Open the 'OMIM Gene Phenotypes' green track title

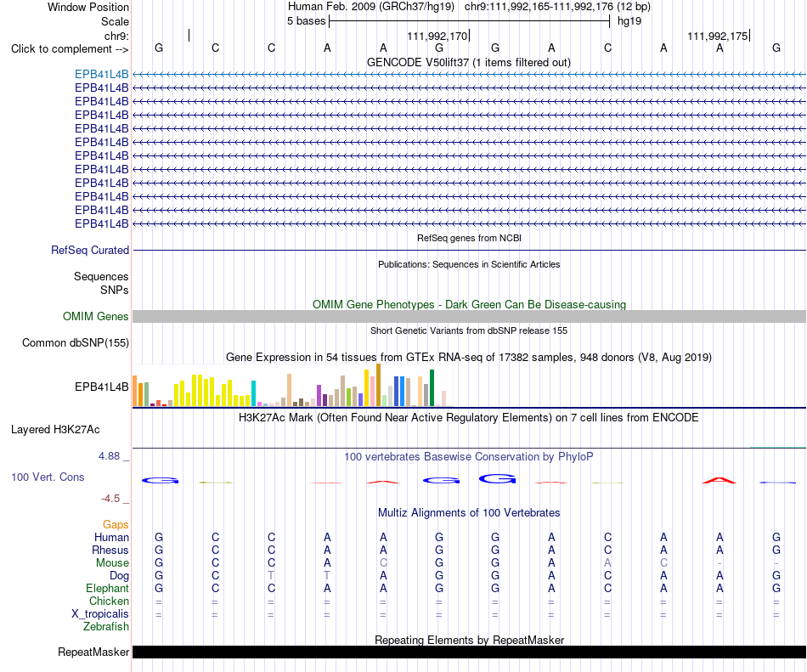pos(469,305)
